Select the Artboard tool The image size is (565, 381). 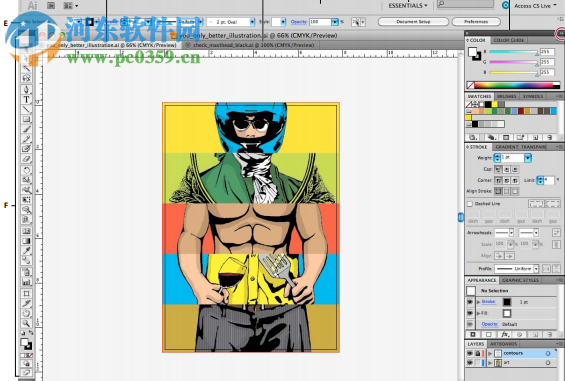[x=26, y=293]
